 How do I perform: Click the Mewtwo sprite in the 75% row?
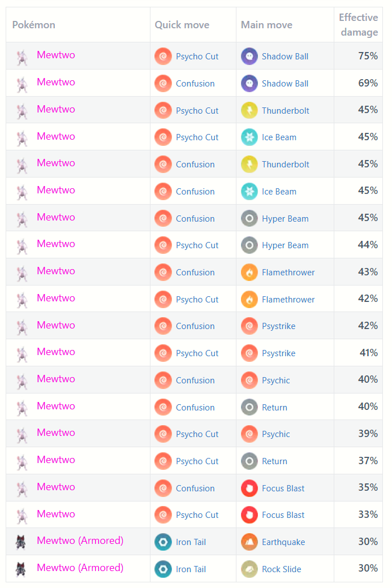click(21, 57)
